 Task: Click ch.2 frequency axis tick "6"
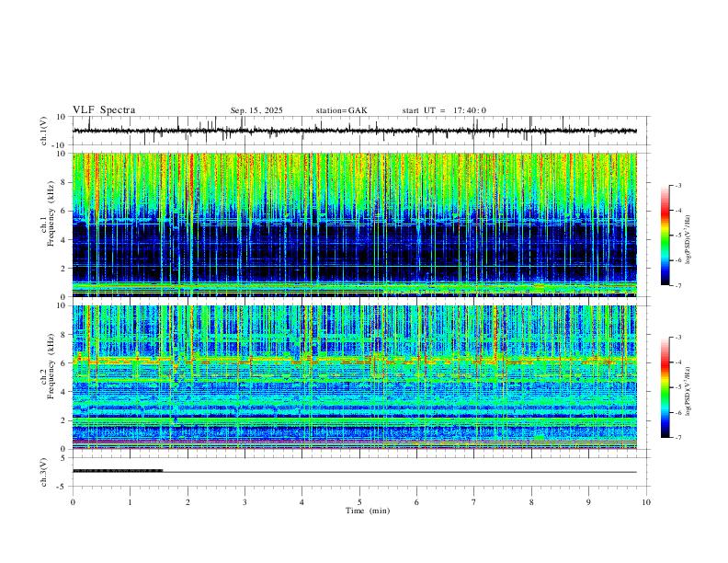[x=63, y=363]
